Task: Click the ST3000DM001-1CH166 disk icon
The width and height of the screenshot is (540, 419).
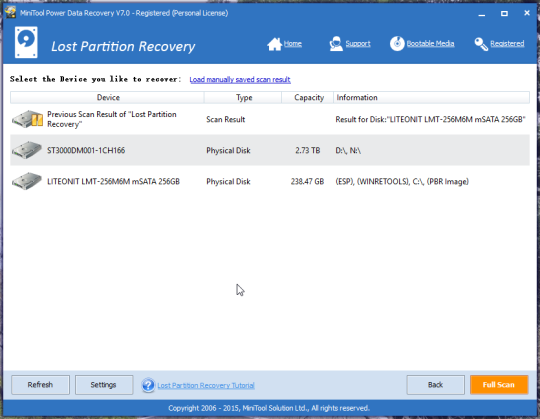Action: (x=27, y=150)
